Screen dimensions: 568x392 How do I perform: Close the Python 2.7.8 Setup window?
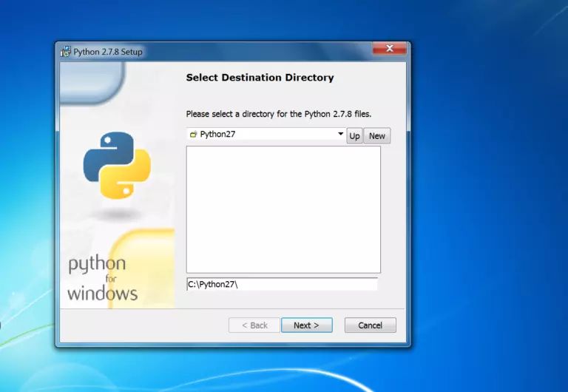(390, 48)
